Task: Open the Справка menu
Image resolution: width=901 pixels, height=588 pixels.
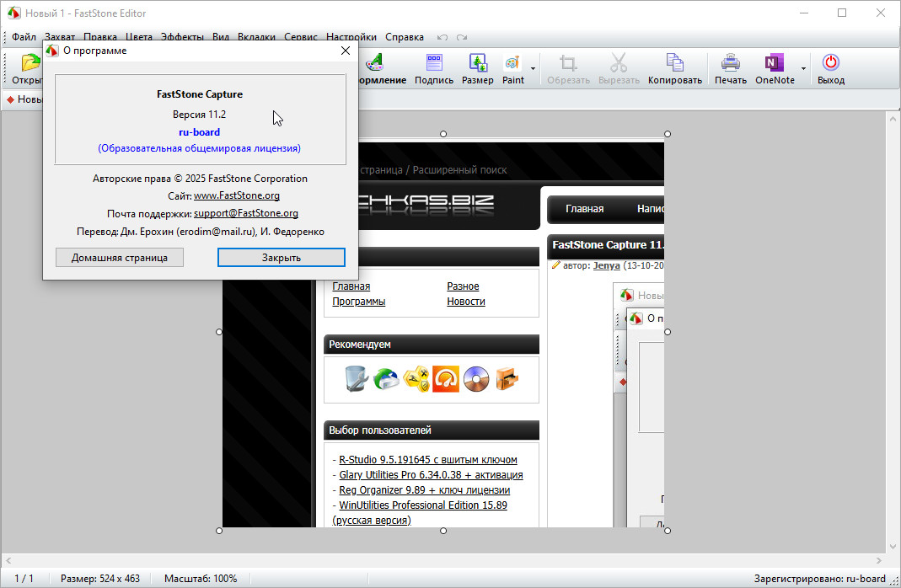Action: [x=405, y=37]
